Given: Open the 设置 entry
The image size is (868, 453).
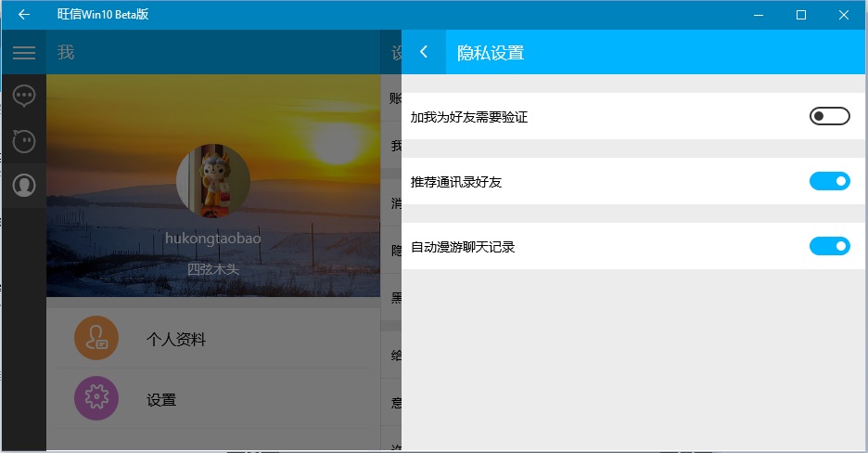Looking at the screenshot, I should [x=161, y=400].
